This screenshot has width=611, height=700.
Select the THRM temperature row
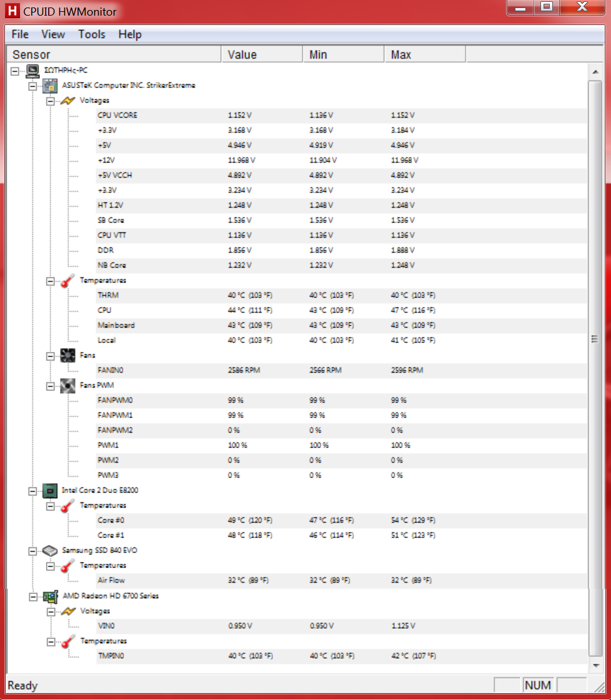coord(341,296)
